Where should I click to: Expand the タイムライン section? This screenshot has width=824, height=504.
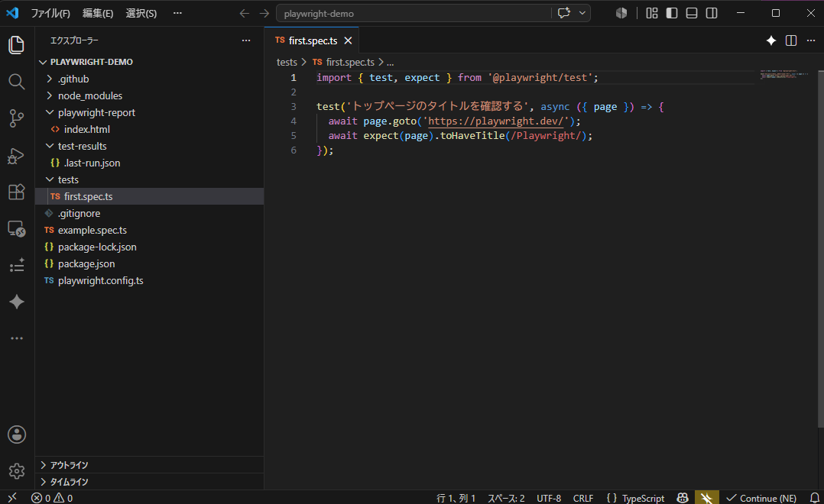[149, 482]
